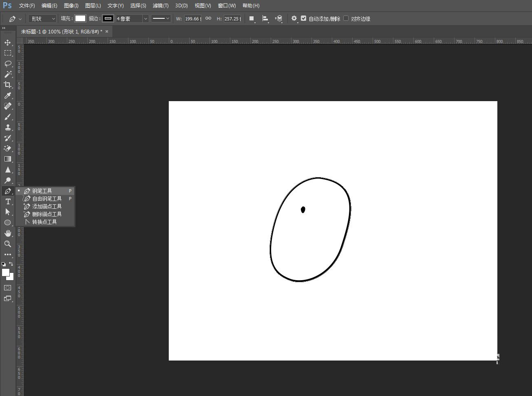Choose 自由钢笔工具 from the flyout
Screen dimensions: 532x396
[x=47, y=199]
